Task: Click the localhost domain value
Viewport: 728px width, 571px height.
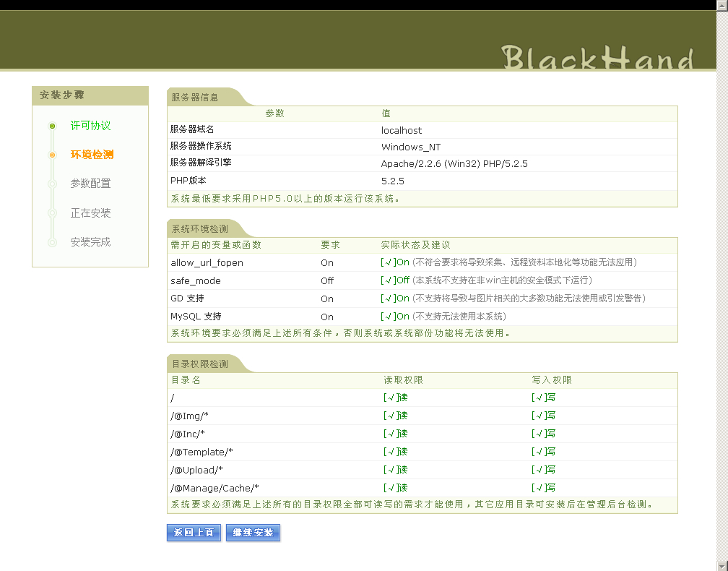Action: point(402,131)
